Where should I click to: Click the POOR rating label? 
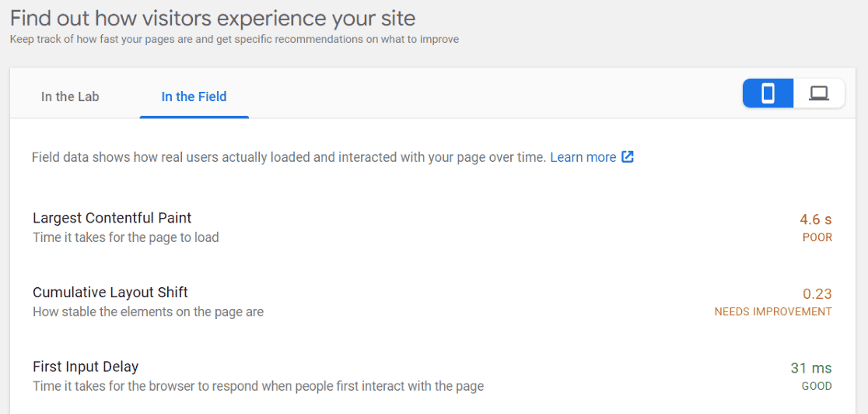click(817, 238)
